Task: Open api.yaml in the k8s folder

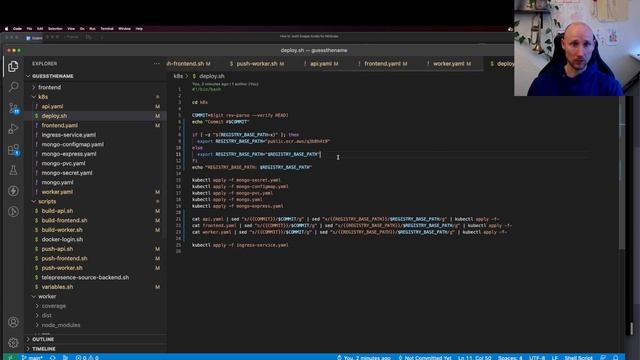Action: (x=52, y=107)
